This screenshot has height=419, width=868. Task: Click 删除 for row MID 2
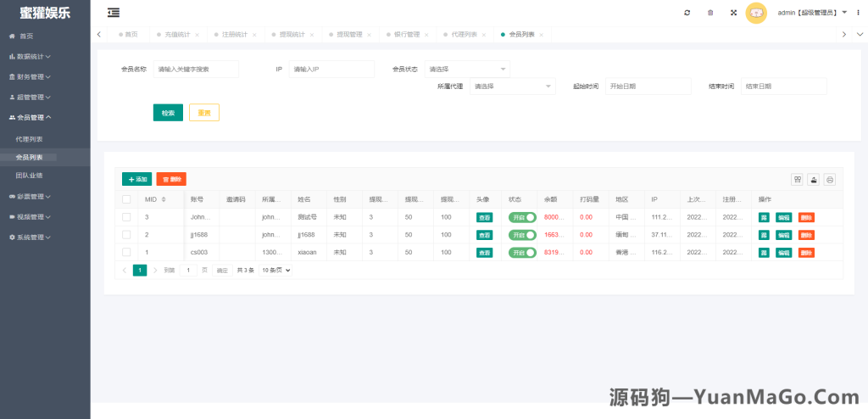807,235
